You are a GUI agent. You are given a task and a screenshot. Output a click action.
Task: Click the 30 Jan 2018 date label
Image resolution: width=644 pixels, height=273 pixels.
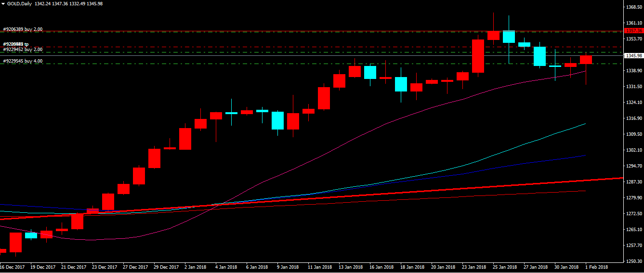567,267
